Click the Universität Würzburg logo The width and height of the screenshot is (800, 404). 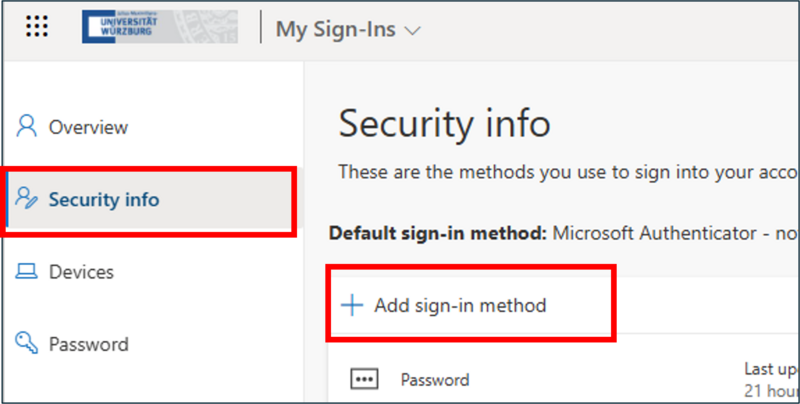coord(160,27)
